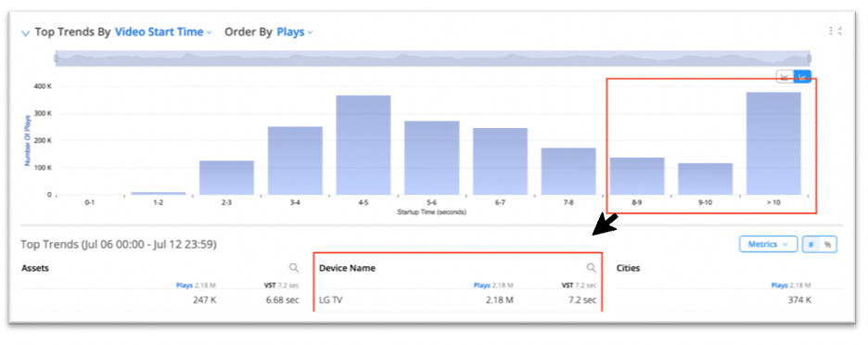868x345 pixels.
Task: Click the timeline overview range strip
Action: coord(432,58)
